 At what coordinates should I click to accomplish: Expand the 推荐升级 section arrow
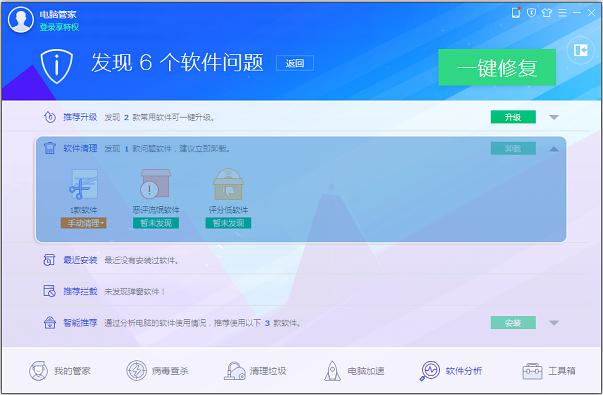(554, 117)
